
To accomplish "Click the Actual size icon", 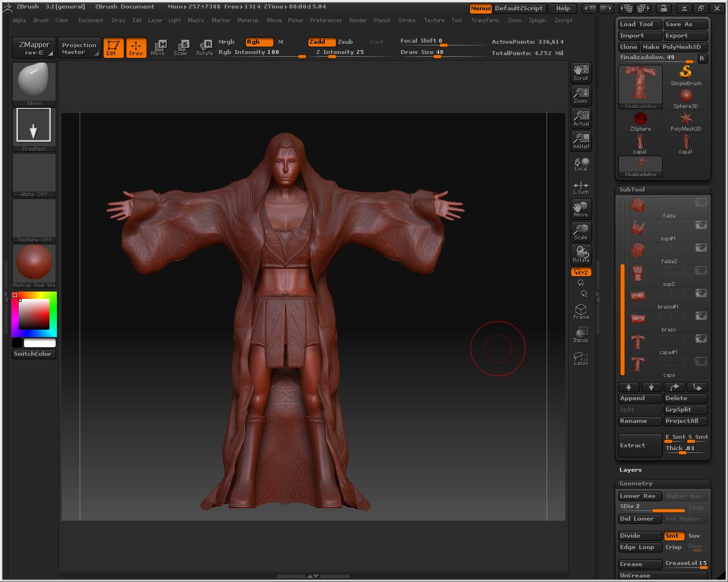I will coord(581,118).
